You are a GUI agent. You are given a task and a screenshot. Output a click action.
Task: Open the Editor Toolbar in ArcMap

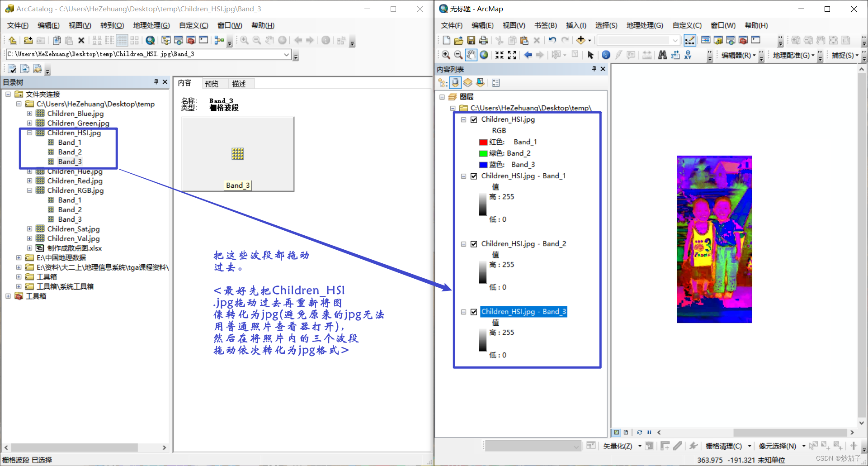(690, 40)
